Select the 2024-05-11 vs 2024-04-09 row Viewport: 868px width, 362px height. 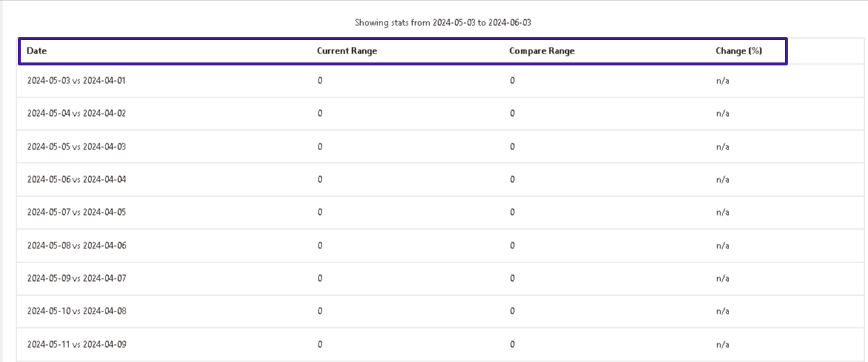(442, 344)
